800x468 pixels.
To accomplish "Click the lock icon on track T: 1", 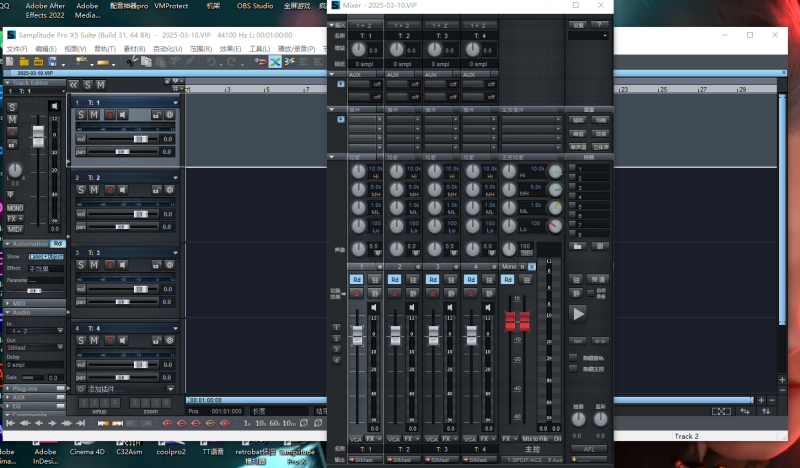I will point(157,115).
